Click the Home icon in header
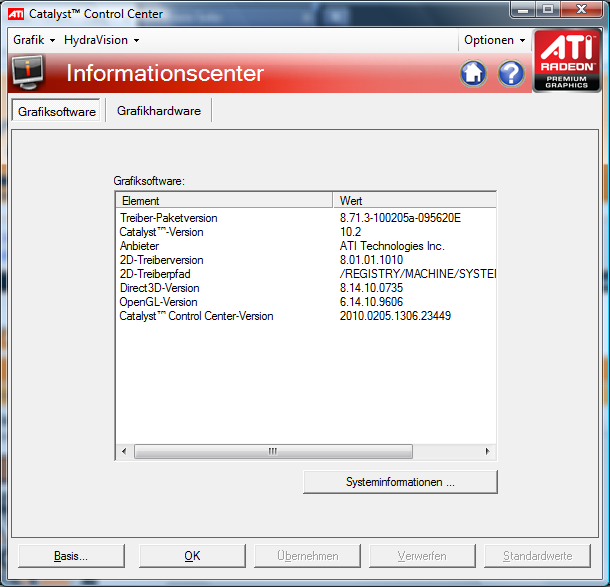The width and height of the screenshot is (610, 587). (x=474, y=73)
